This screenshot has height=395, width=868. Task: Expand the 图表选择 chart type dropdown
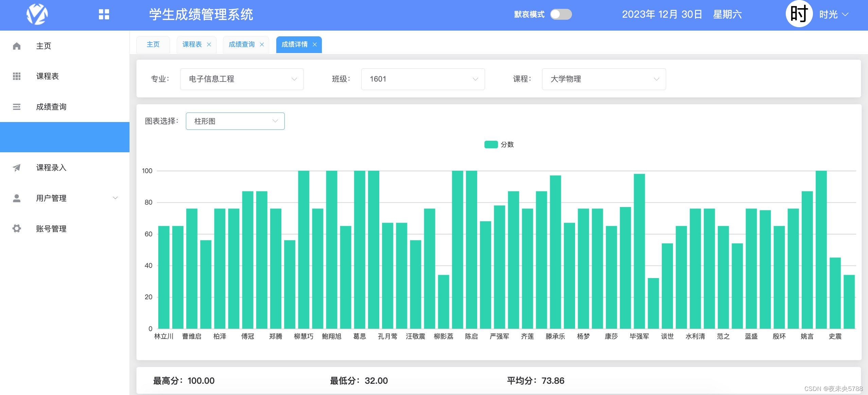click(x=235, y=121)
